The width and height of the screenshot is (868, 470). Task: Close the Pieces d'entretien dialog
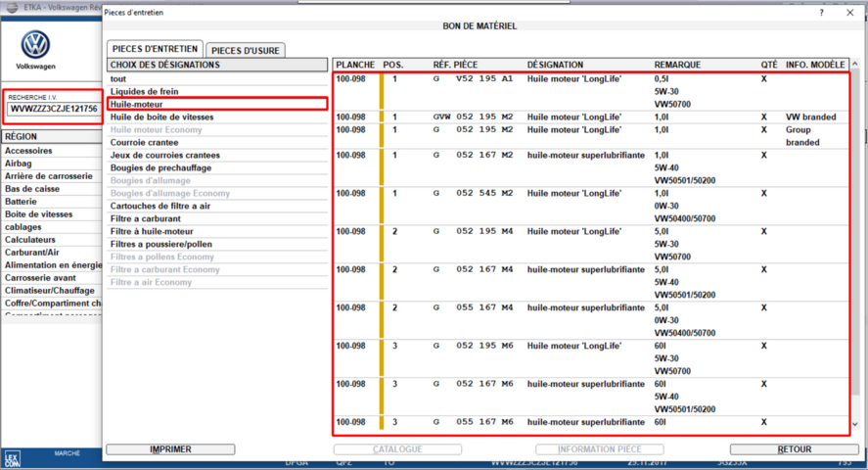[x=850, y=13]
